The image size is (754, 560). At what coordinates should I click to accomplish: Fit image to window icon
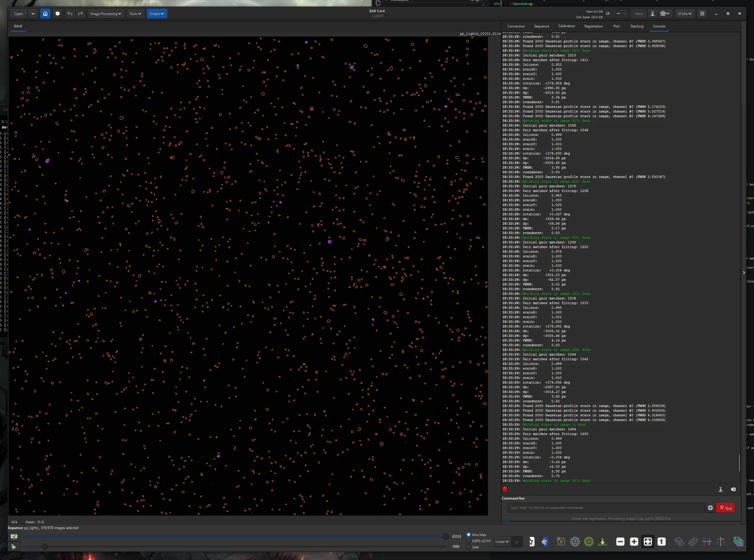[x=648, y=542]
